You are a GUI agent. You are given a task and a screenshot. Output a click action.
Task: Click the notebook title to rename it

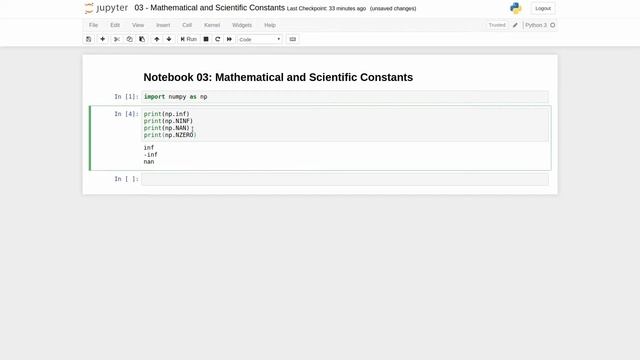tap(210, 8)
